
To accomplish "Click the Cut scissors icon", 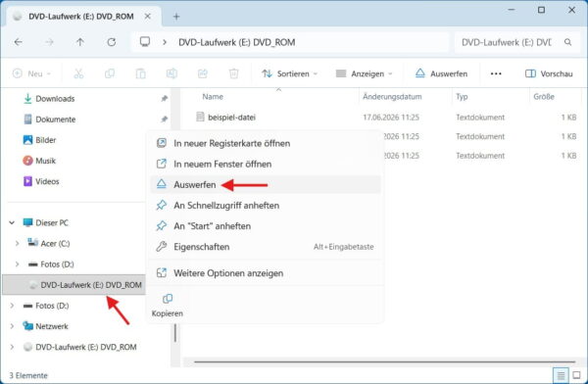I will click(x=78, y=73).
